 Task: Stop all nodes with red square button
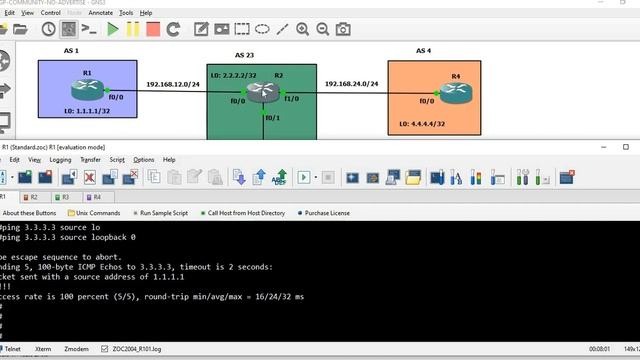pyautogui.click(x=153, y=29)
